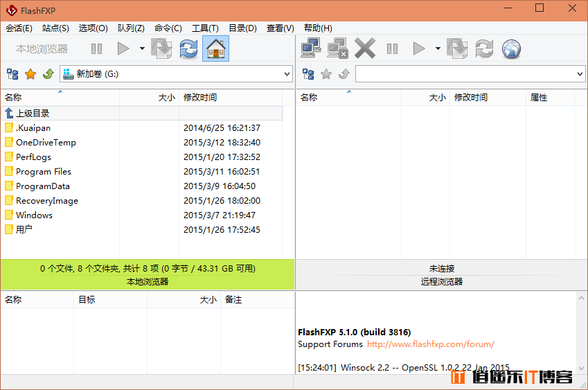Select the 用户 folder

19,229
